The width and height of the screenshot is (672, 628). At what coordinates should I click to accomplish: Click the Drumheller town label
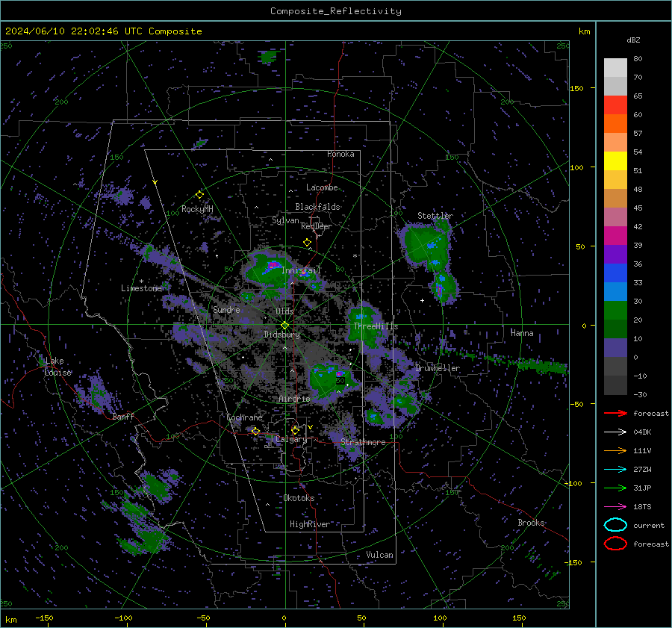(x=438, y=368)
